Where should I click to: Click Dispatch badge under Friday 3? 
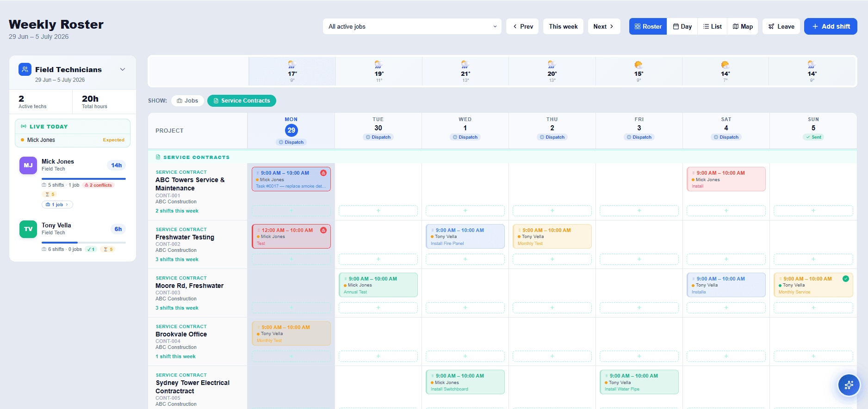(x=639, y=137)
